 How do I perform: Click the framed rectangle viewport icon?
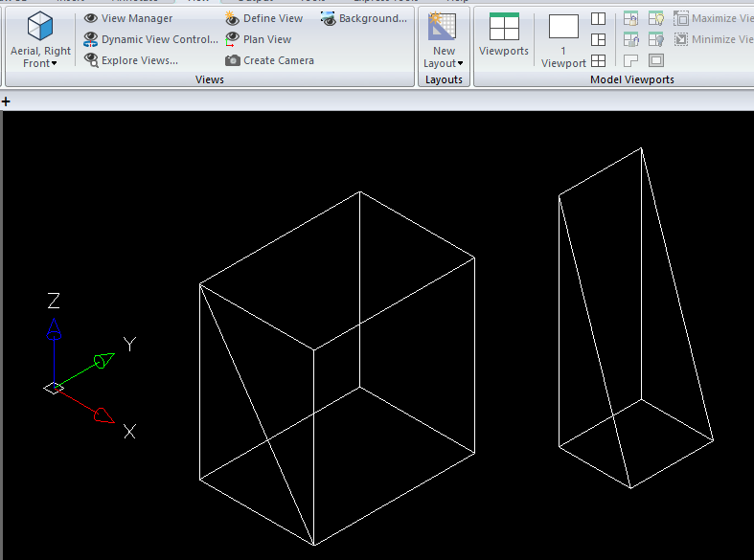point(656,60)
